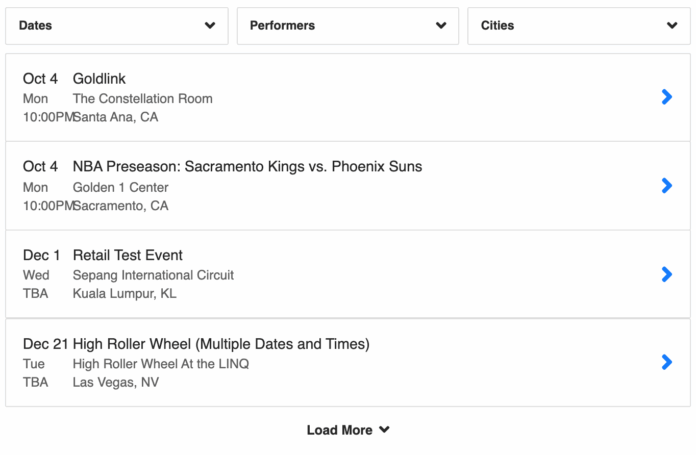
Task: Click the arrow icon for High Roller Wheel
Action: [x=667, y=362]
